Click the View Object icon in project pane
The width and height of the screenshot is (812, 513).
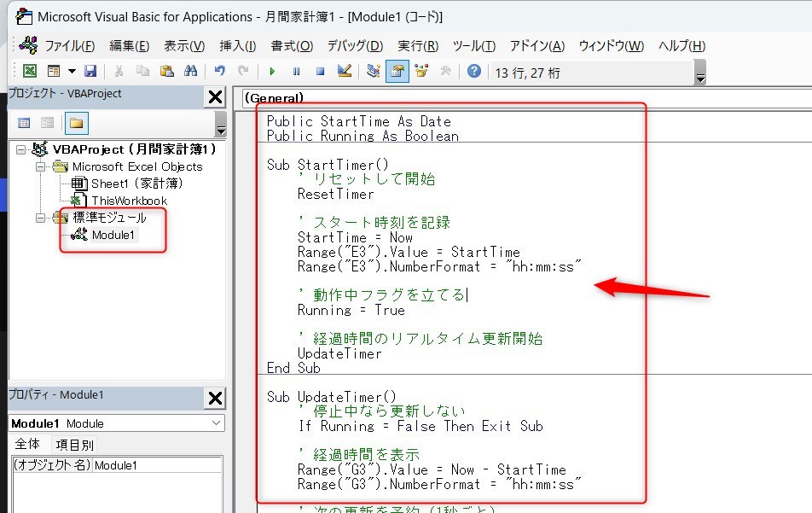(47, 123)
